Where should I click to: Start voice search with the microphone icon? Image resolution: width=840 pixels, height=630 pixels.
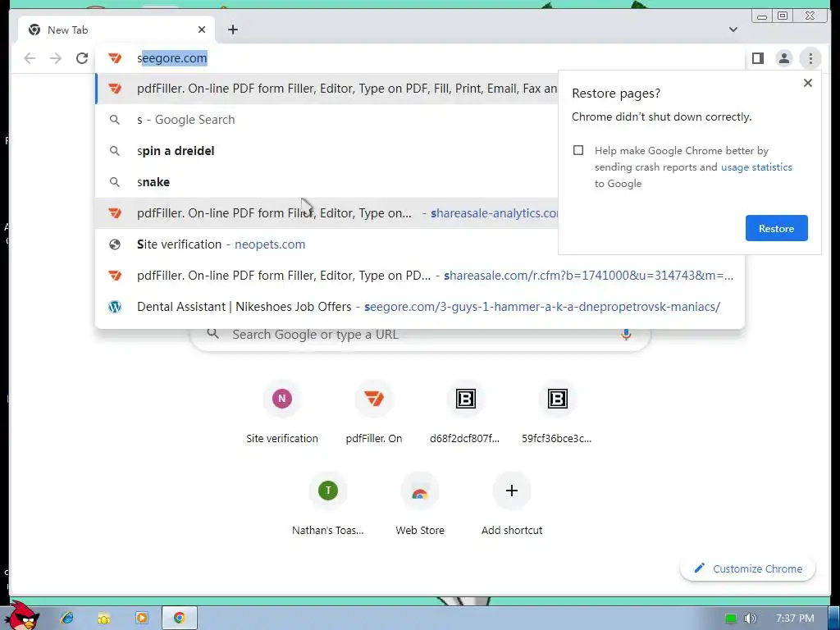[626, 335]
